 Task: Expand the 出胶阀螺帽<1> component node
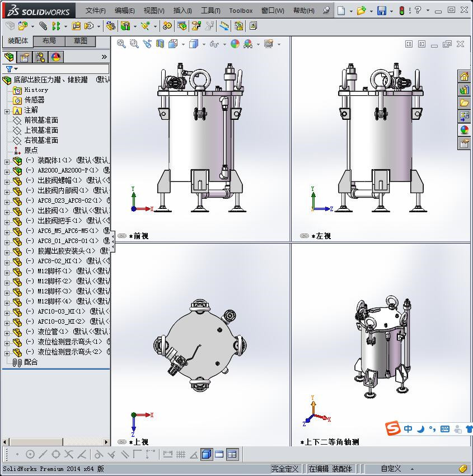tap(7, 182)
